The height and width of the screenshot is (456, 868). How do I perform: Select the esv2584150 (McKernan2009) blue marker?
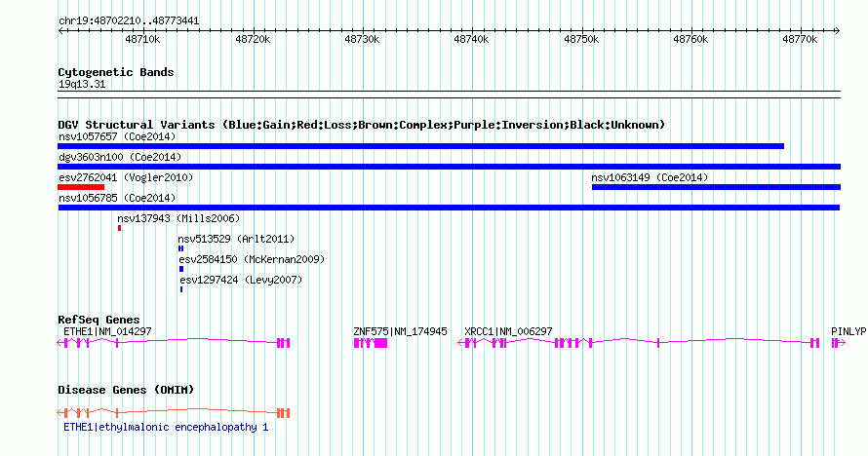(x=181, y=269)
